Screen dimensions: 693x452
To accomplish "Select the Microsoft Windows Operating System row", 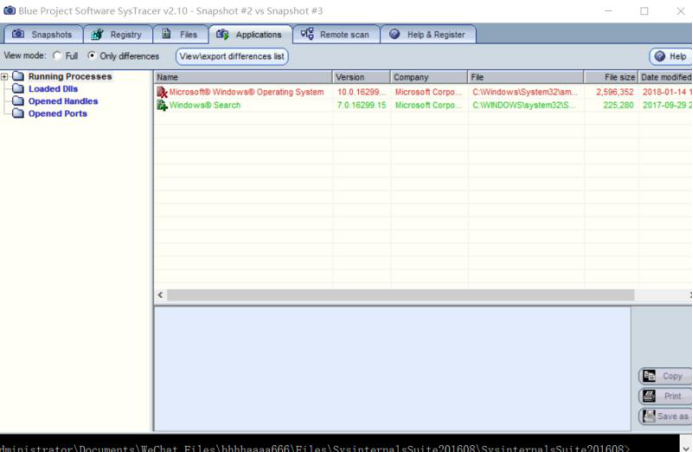I will tap(423, 92).
